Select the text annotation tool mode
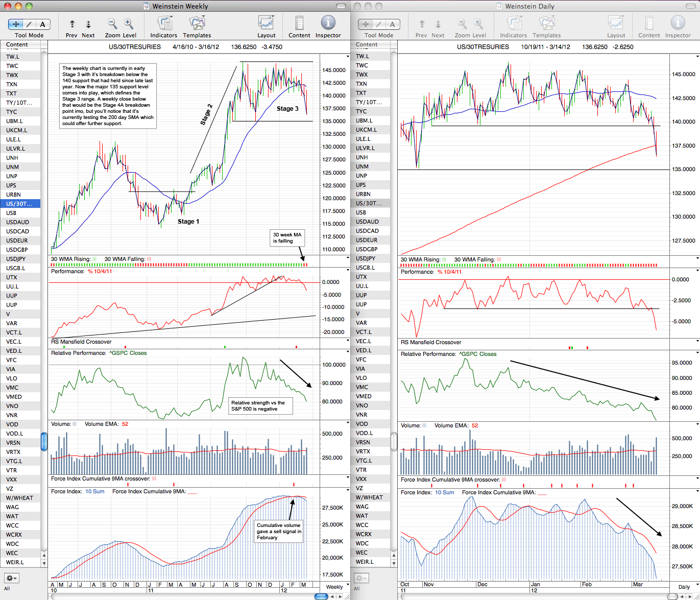This screenshot has height=600, width=700. click(x=43, y=24)
